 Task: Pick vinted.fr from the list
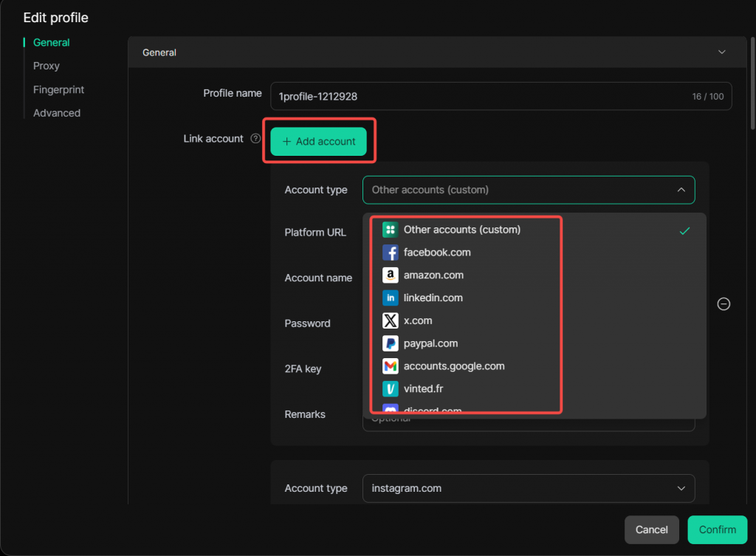coord(423,389)
